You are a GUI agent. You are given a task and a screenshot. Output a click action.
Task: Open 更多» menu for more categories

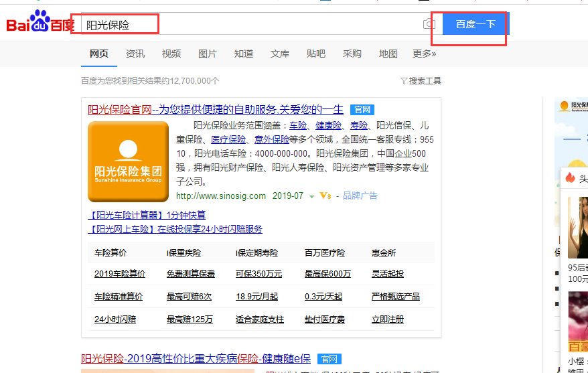(424, 54)
